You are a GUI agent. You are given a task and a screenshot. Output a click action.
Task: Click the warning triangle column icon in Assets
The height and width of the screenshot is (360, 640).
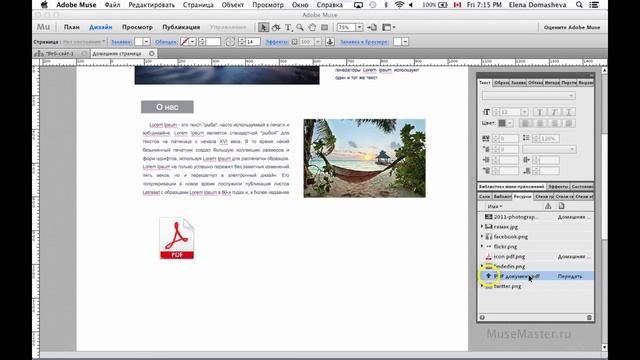tap(548, 206)
